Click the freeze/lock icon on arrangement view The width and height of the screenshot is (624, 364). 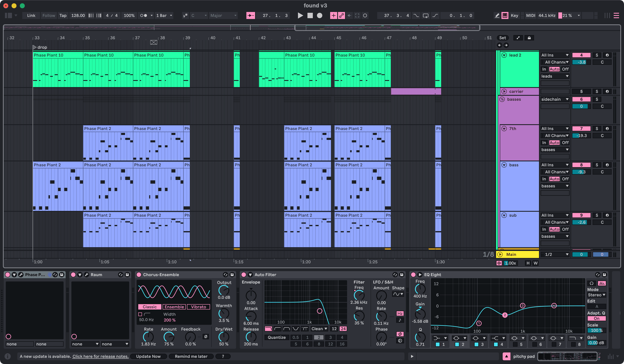tap(529, 38)
